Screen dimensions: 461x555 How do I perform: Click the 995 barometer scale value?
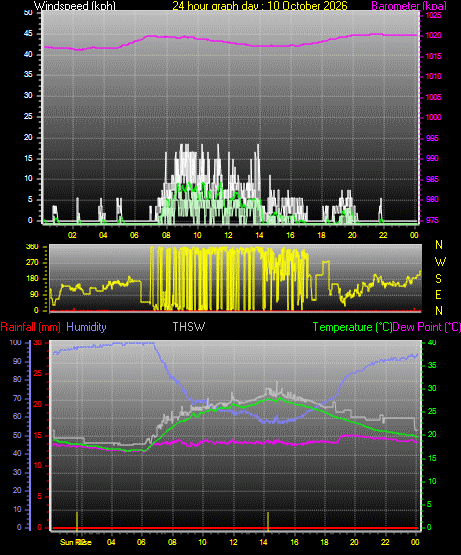pyautogui.click(x=432, y=138)
